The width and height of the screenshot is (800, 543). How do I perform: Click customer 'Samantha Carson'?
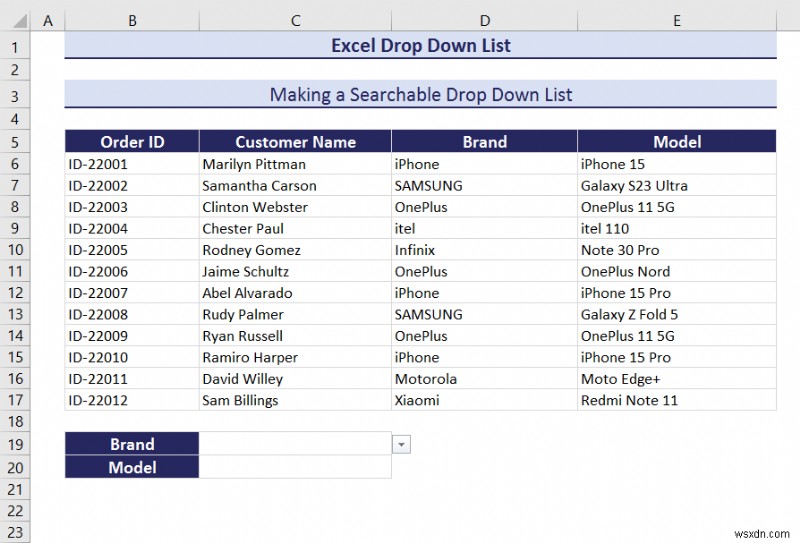(x=295, y=185)
